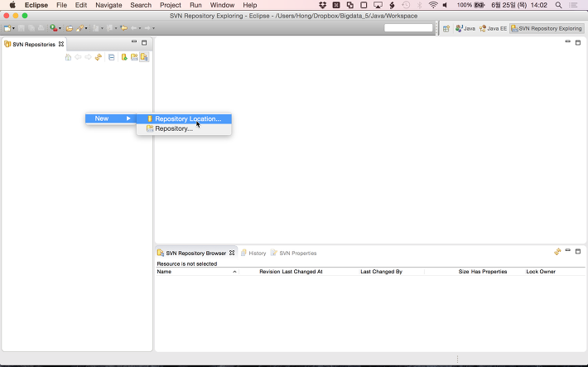Click the Last Changed At column header

tap(302, 272)
